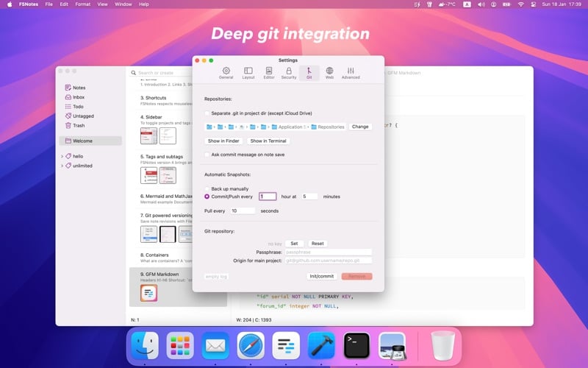Open the Web settings globe icon
Image resolution: width=588 pixels, height=368 pixels.
[x=329, y=72]
